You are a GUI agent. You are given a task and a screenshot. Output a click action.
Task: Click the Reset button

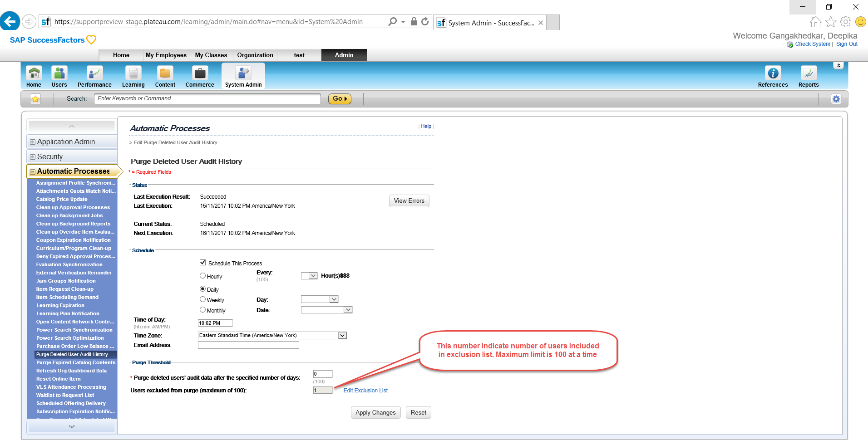(419, 413)
